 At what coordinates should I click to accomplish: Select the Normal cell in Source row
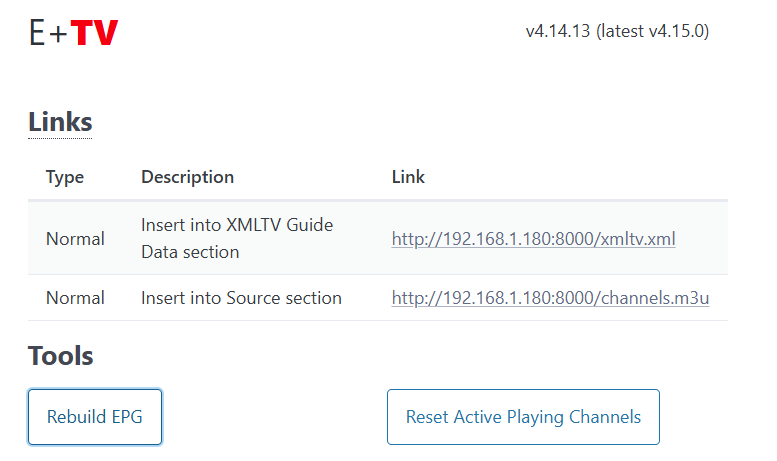pyautogui.click(x=75, y=298)
